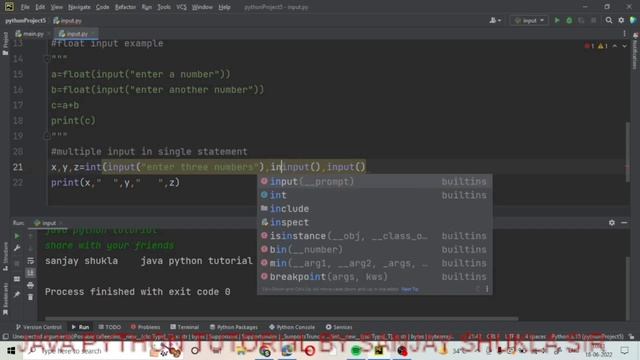Click input.py breadcrumb in navigation bar
The height and width of the screenshot is (360, 640).
pyautogui.click(x=67, y=20)
